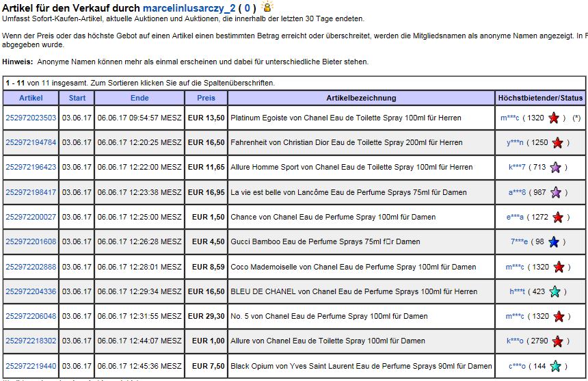This screenshot has height=381, width=588.
Task: Click the red star for m***c, item 252972023503
Action: tap(554, 118)
